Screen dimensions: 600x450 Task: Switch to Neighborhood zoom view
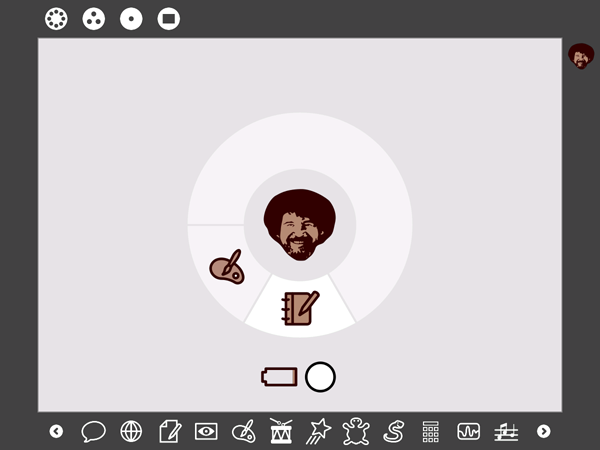click(x=56, y=19)
